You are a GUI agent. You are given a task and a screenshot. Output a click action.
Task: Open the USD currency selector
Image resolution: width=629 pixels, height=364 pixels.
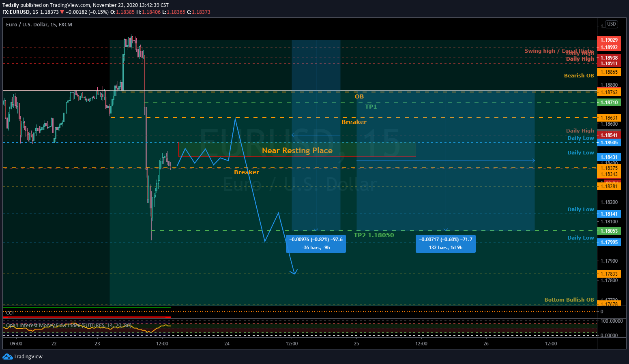click(611, 24)
